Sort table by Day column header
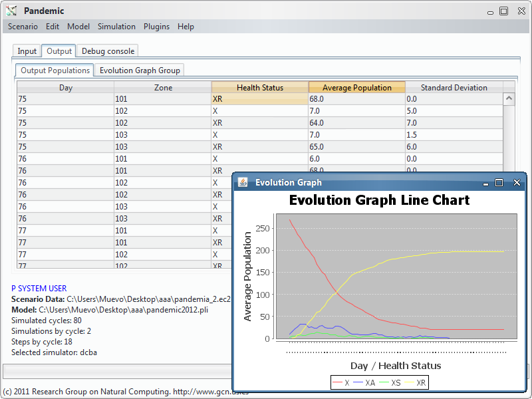 (x=65, y=88)
